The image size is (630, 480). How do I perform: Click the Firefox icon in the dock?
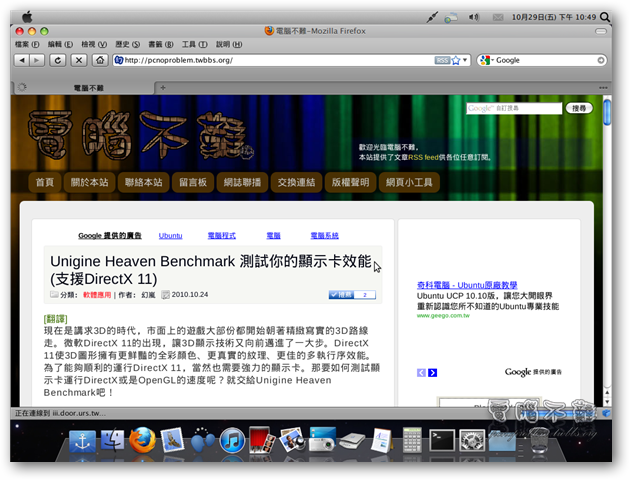click(x=142, y=440)
